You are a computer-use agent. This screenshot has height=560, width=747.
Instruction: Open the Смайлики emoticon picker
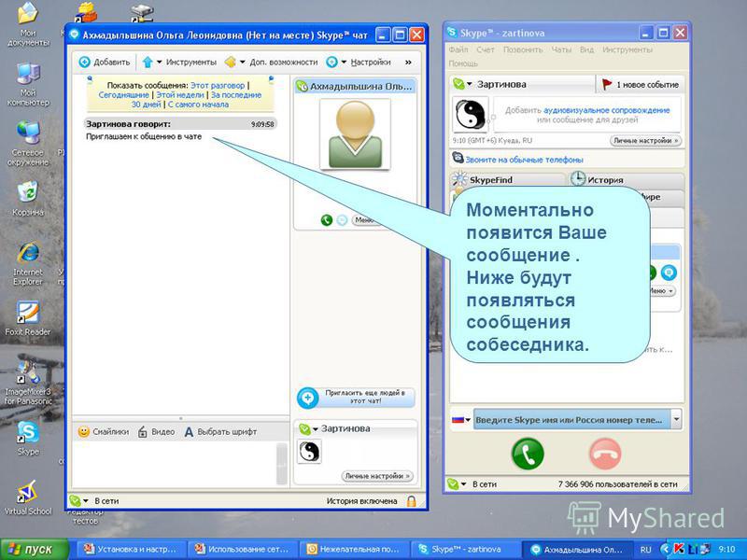(104, 432)
